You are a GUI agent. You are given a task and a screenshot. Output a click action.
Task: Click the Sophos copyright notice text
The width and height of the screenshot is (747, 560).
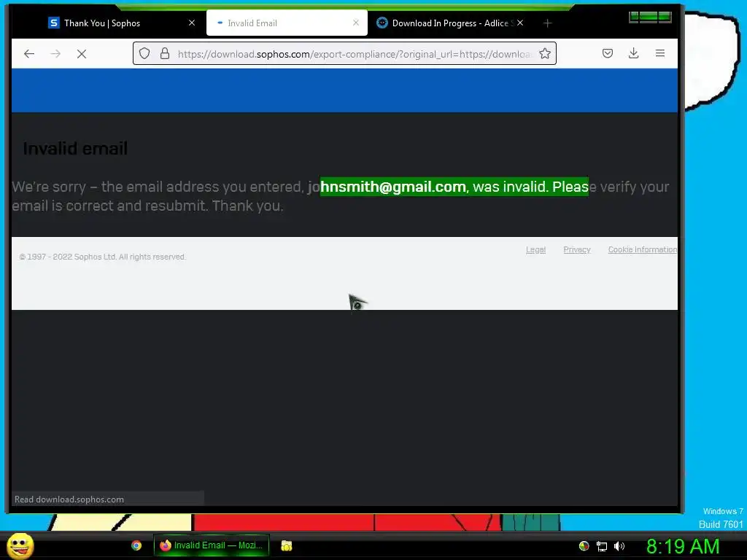[102, 257]
